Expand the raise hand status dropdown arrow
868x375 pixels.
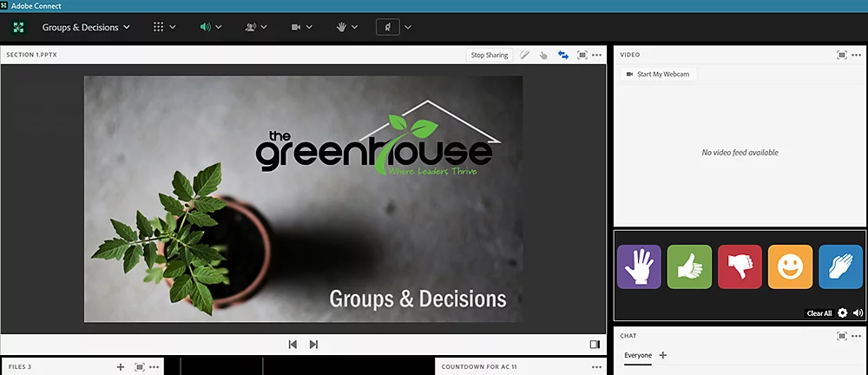(x=354, y=27)
